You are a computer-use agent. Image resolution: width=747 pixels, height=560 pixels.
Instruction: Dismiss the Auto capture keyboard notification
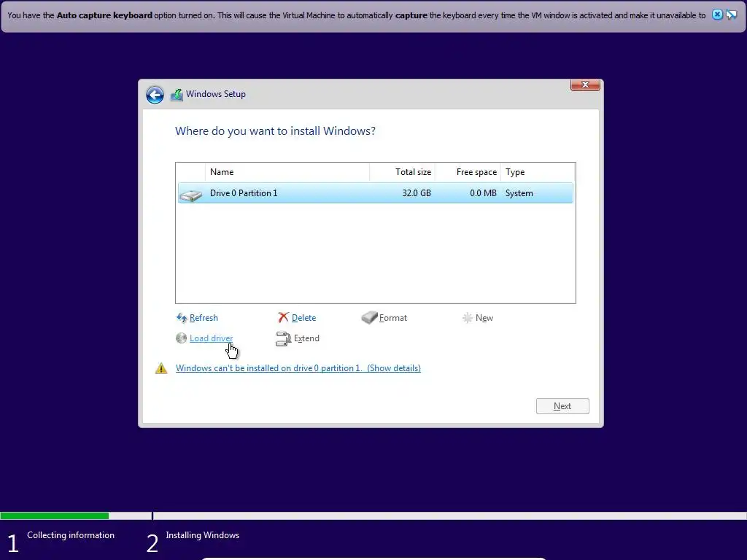pos(717,15)
